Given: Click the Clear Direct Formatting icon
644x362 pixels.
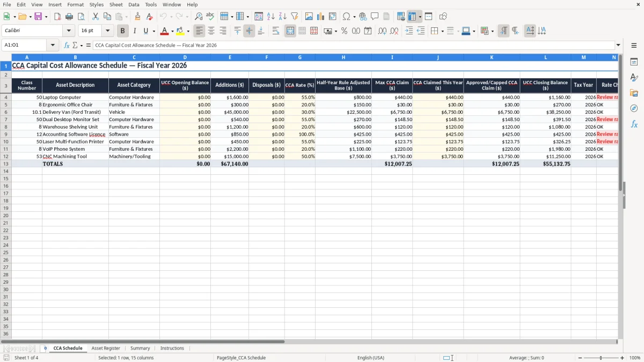Looking at the screenshot, I should 150,17.
